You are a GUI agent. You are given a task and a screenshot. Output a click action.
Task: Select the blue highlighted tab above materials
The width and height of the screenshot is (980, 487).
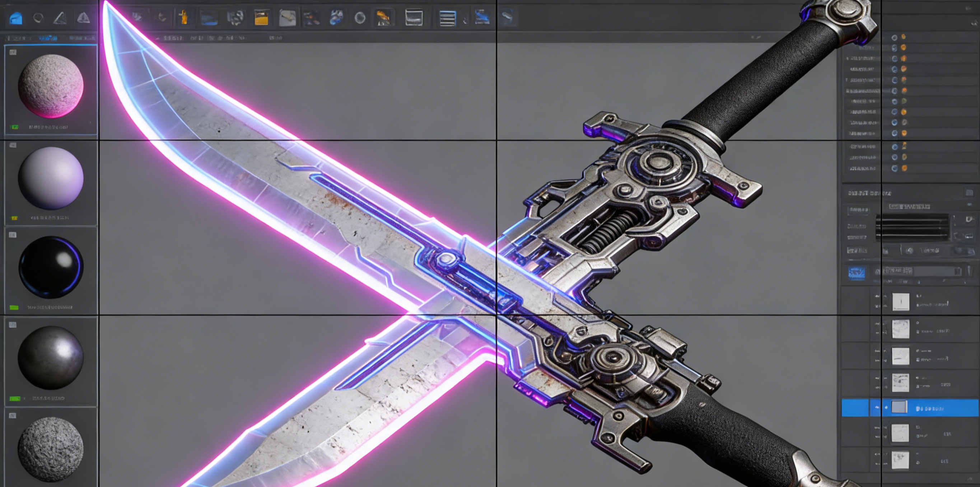tap(48, 38)
